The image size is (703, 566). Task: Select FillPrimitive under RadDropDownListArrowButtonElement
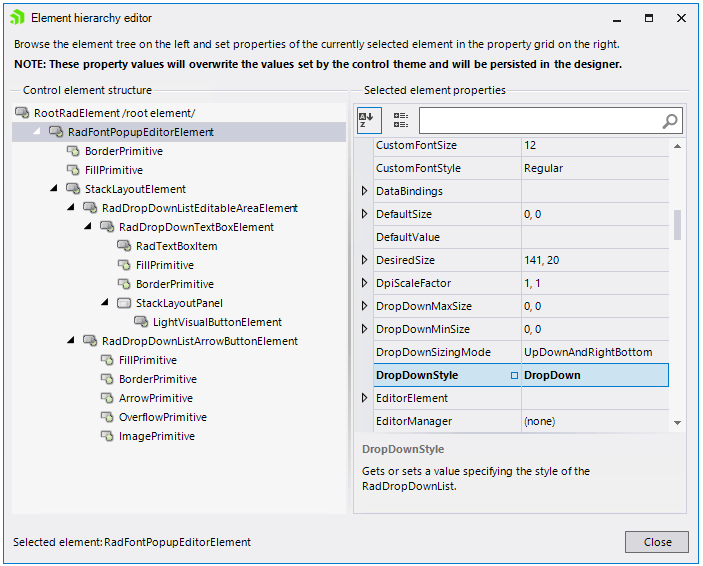coord(148,360)
